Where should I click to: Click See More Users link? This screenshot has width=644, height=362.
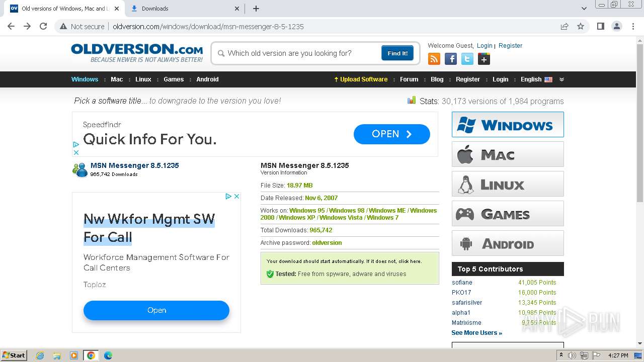click(x=476, y=333)
